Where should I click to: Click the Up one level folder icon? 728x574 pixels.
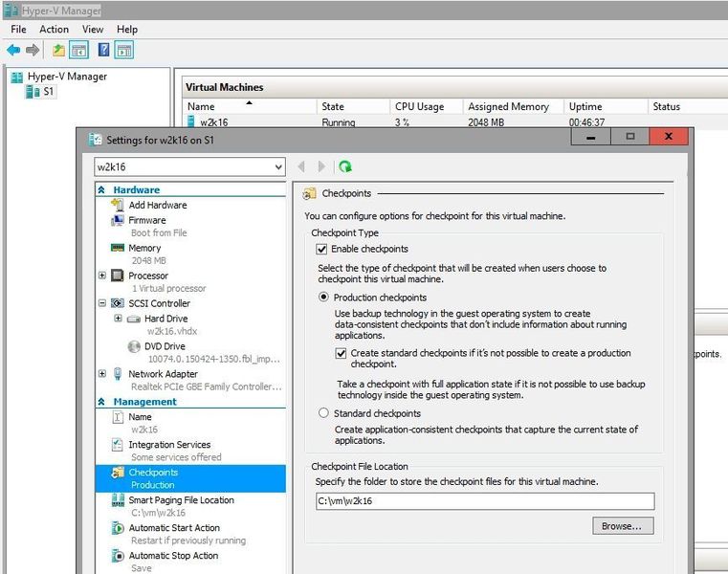coord(58,50)
